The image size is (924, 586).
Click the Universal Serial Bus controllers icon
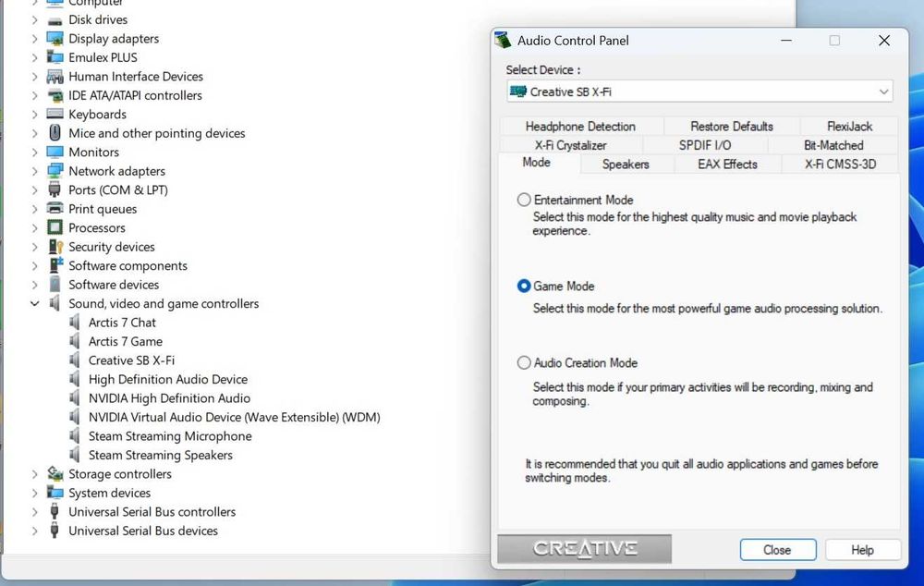click(x=55, y=512)
